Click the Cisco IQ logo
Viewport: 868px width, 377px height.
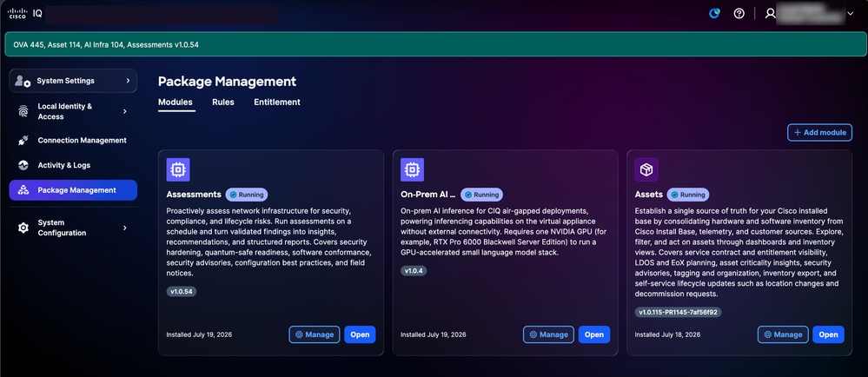pyautogui.click(x=25, y=14)
